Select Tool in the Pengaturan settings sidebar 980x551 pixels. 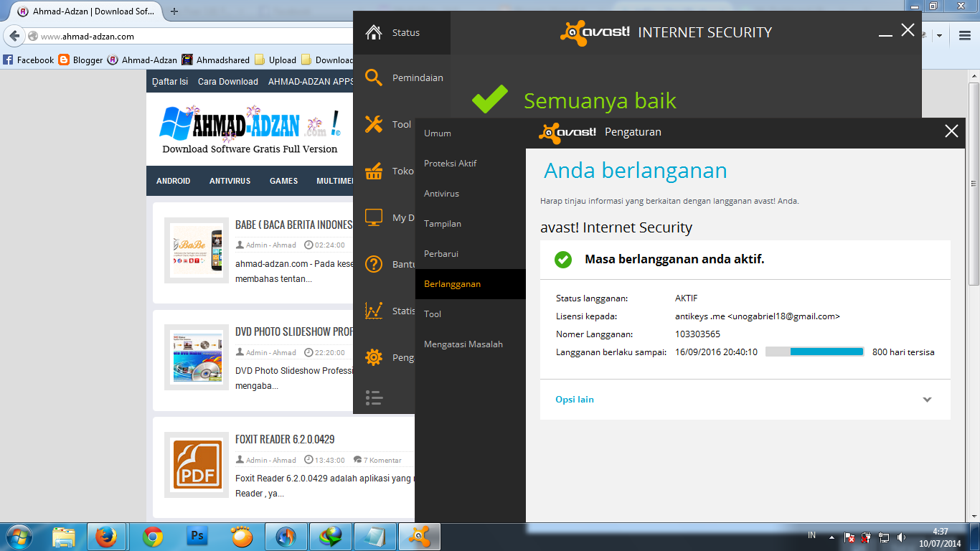click(471, 314)
